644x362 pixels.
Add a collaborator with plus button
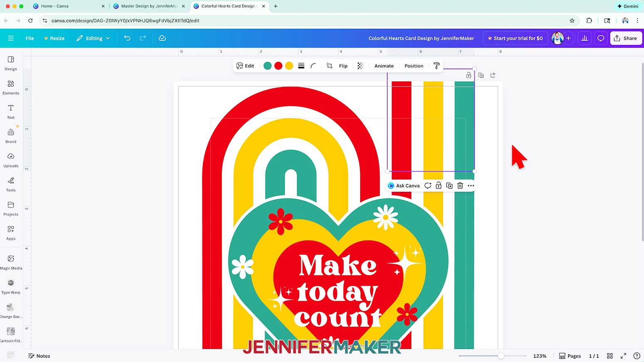(568, 38)
